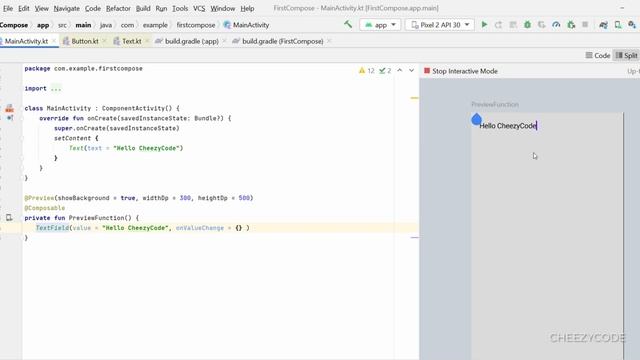The width and height of the screenshot is (640, 360).
Task: Click the app breadcrumb in navigation bar
Action: point(43,25)
